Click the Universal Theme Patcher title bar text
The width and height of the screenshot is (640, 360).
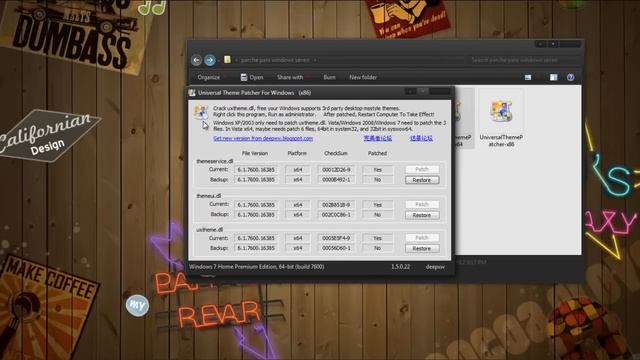coord(254,93)
